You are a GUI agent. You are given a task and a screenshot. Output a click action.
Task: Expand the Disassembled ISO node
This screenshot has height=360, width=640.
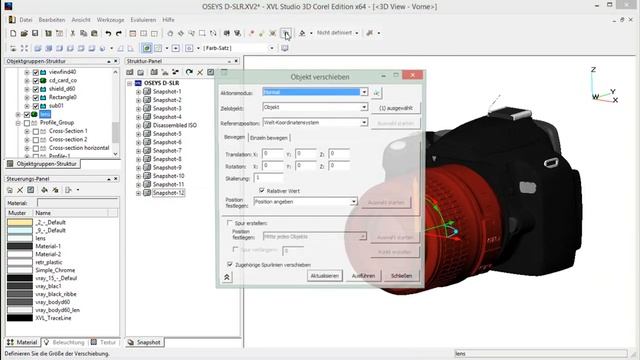[x=138, y=126]
